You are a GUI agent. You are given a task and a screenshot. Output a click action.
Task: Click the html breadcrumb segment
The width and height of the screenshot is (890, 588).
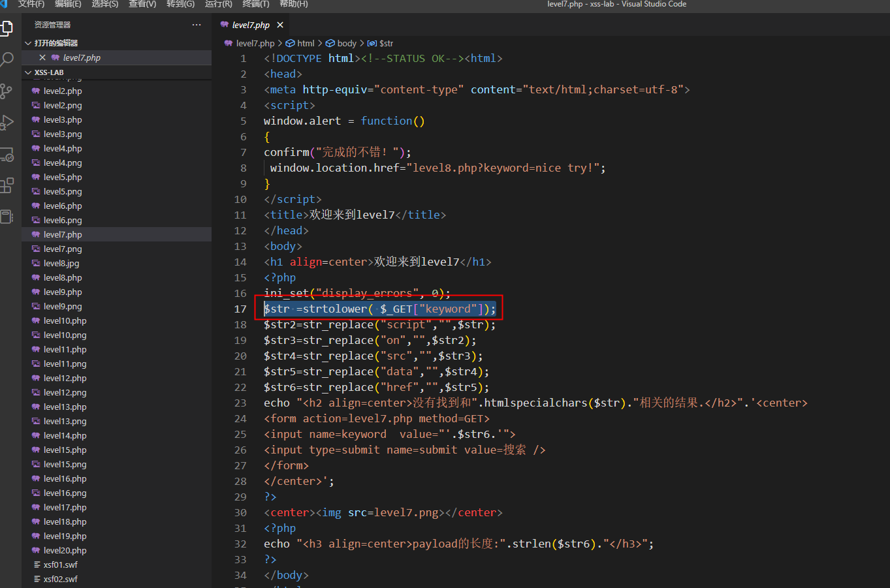pyautogui.click(x=306, y=43)
